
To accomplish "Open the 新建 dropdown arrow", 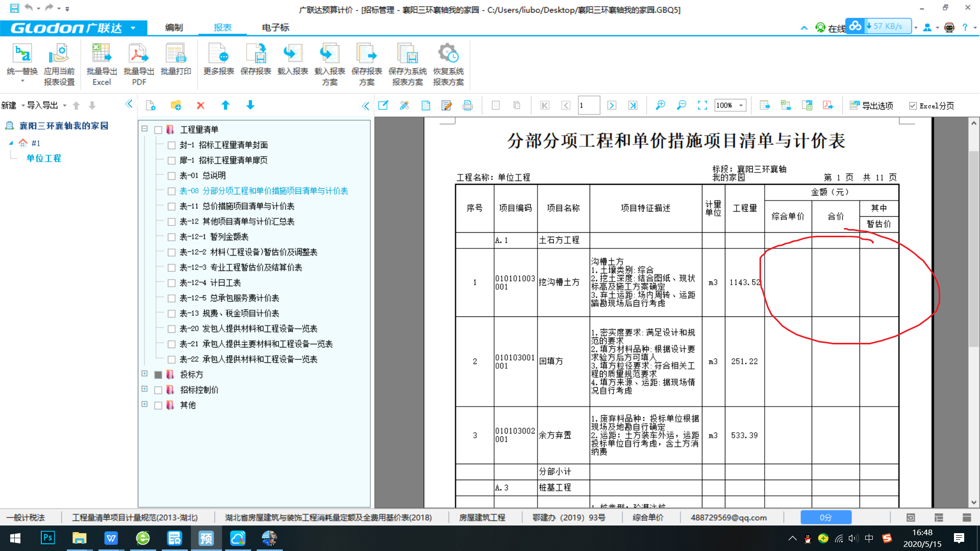I will pos(23,106).
